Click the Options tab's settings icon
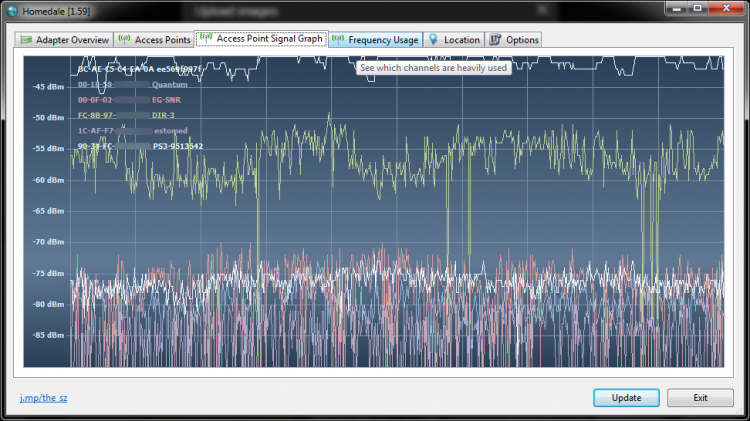This screenshot has height=421, width=750. 495,40
